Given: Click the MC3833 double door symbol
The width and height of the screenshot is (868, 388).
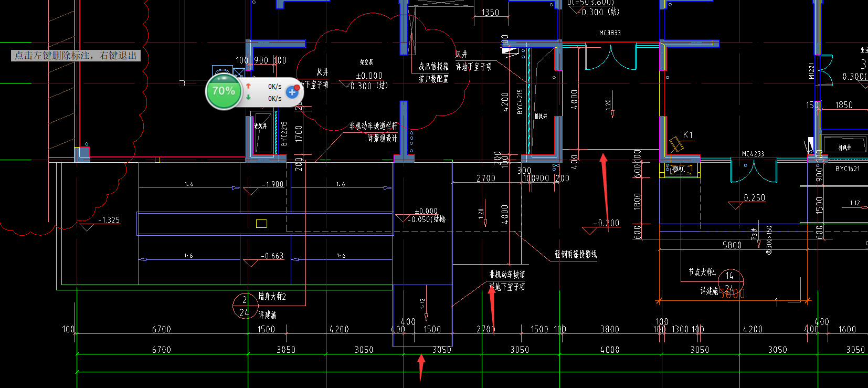Looking at the screenshot, I should [x=610, y=57].
